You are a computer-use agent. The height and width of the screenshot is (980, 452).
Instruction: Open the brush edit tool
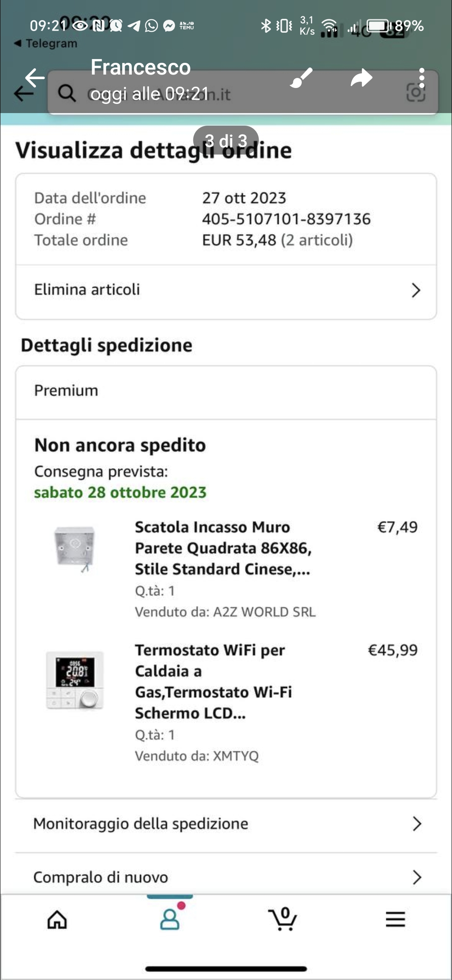click(301, 77)
